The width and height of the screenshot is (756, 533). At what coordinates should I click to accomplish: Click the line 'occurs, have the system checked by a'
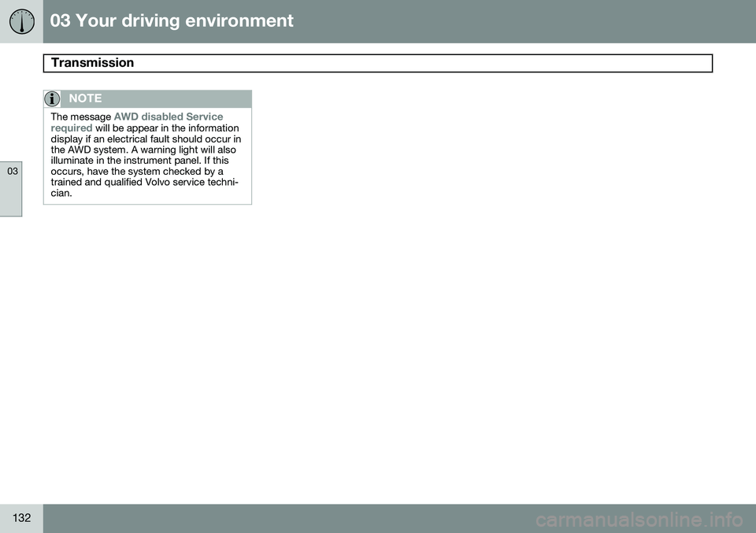pyautogui.click(x=137, y=172)
